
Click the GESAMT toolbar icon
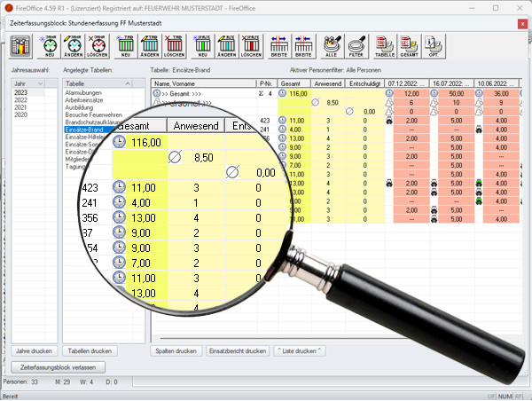click(409, 43)
